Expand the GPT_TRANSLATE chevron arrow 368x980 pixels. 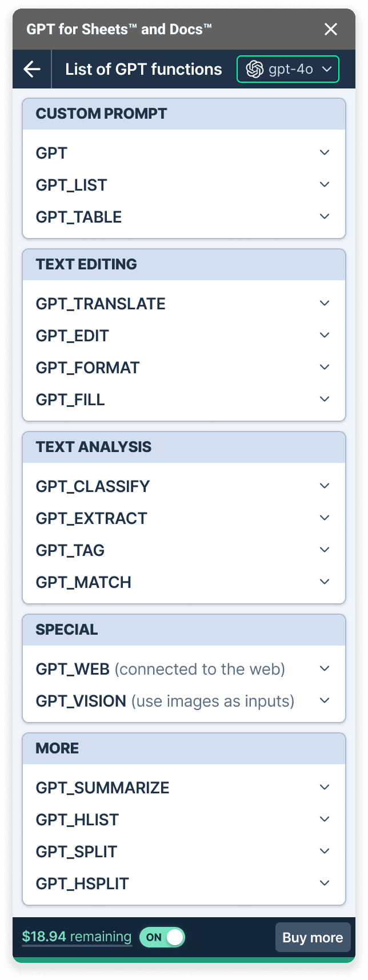[325, 303]
